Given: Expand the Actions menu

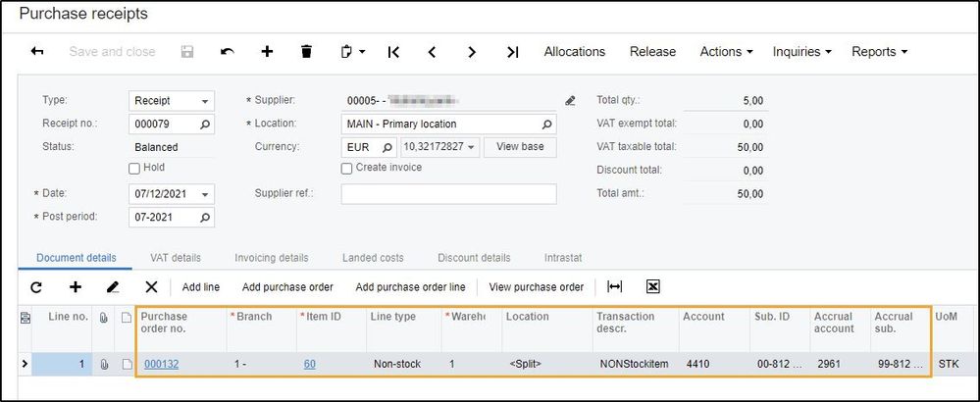Looking at the screenshot, I should tap(726, 52).
